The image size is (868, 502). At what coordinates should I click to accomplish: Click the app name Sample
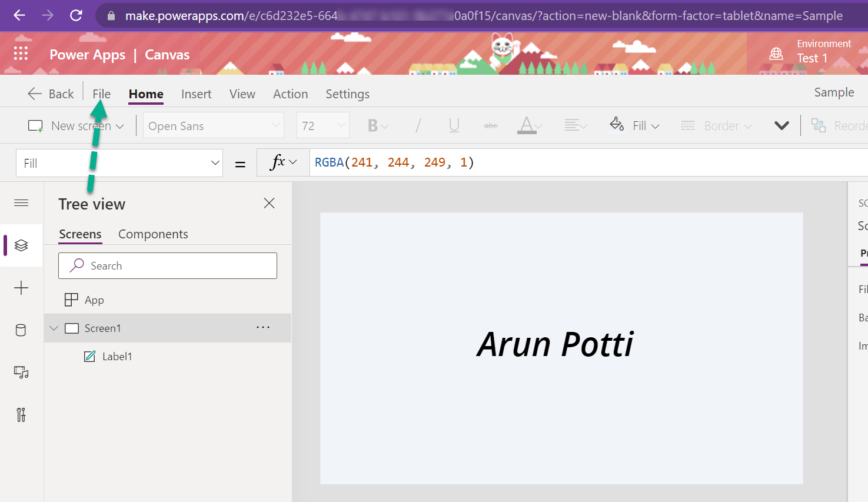click(834, 92)
